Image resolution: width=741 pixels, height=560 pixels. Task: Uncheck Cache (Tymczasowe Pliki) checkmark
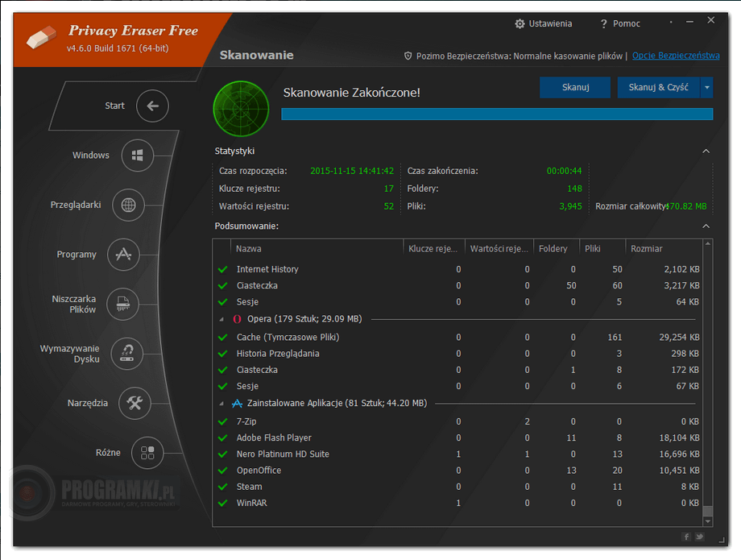pos(222,338)
